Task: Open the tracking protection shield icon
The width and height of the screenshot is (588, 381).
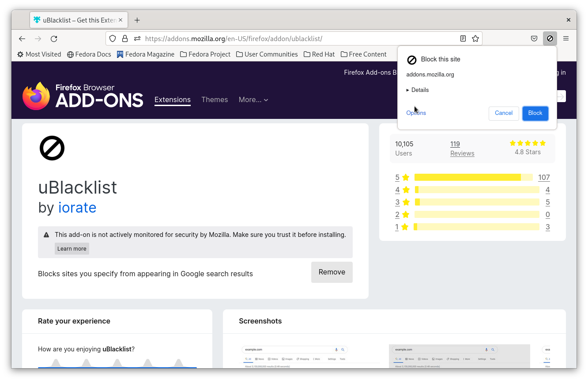Action: point(113,38)
